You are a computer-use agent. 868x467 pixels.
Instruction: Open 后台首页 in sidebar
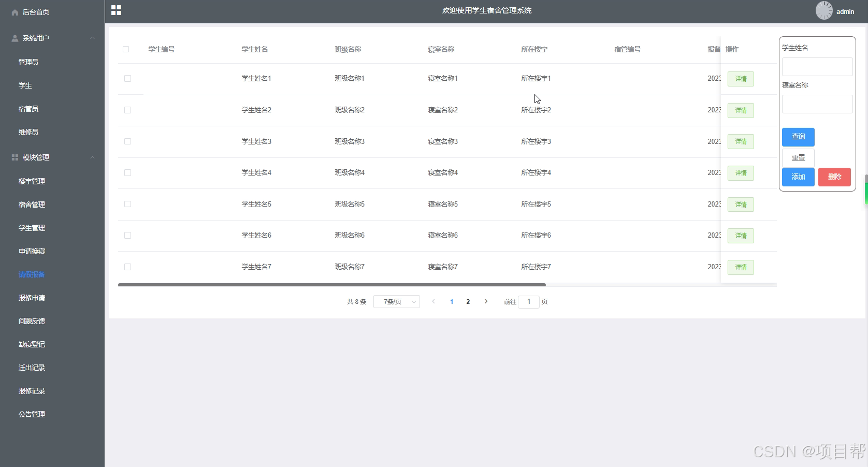(36, 12)
